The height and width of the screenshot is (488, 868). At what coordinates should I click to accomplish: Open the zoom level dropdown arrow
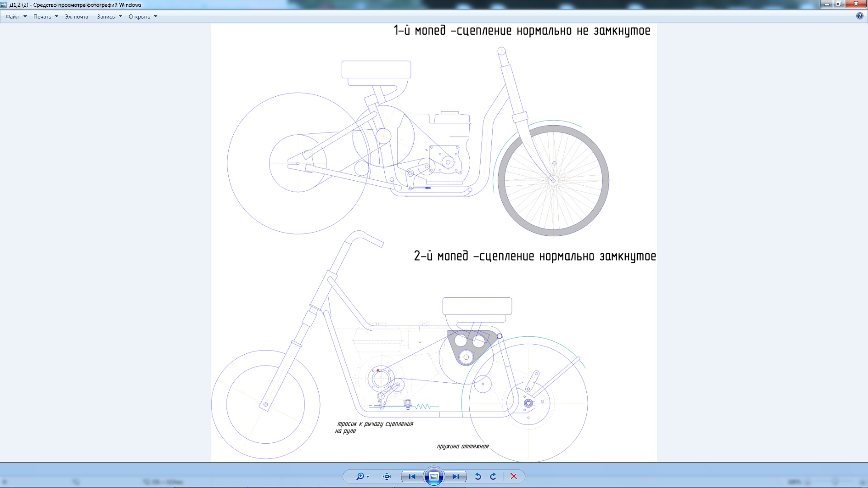pyautogui.click(x=368, y=477)
